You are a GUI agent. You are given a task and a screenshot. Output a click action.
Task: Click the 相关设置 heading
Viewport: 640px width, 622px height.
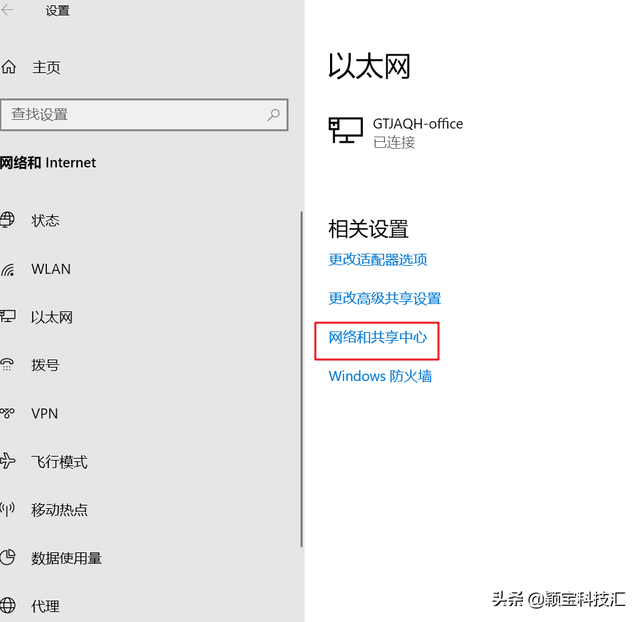[x=369, y=229]
